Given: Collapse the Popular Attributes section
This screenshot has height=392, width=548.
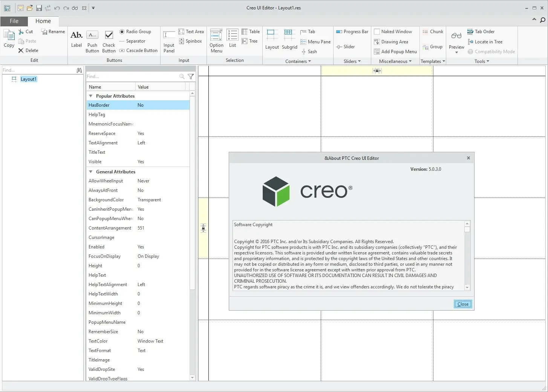Looking at the screenshot, I should coord(90,96).
